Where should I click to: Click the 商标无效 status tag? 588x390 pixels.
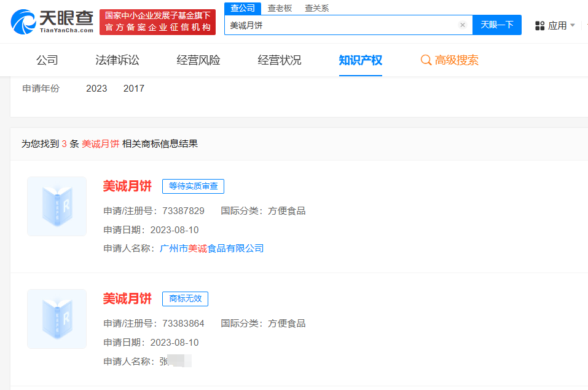click(186, 299)
